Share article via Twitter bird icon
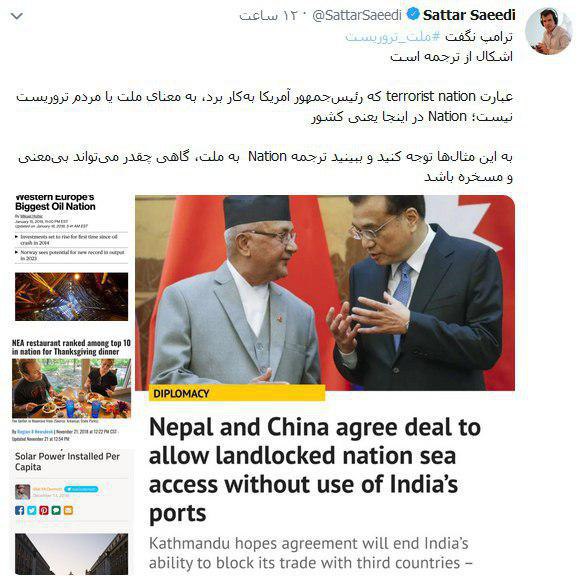This screenshot has height=587, width=584. pyautogui.click(x=32, y=510)
